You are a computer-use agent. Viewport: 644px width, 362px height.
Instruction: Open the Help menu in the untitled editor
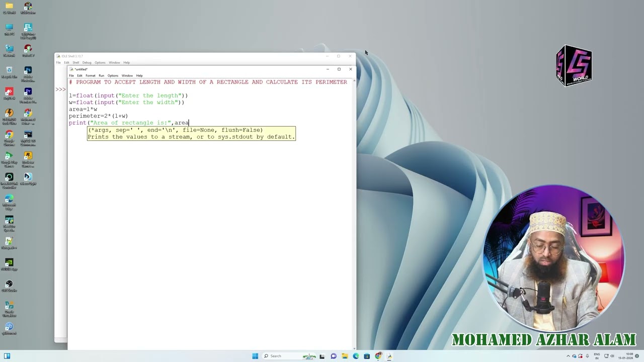coord(139,75)
